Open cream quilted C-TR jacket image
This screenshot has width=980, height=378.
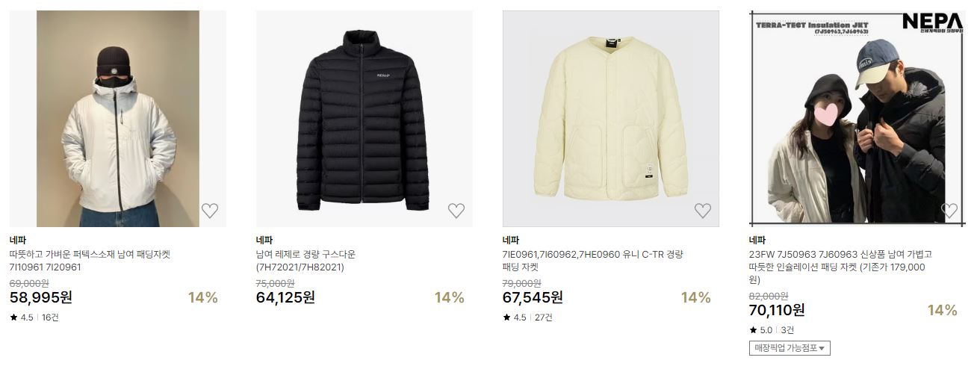coord(611,119)
